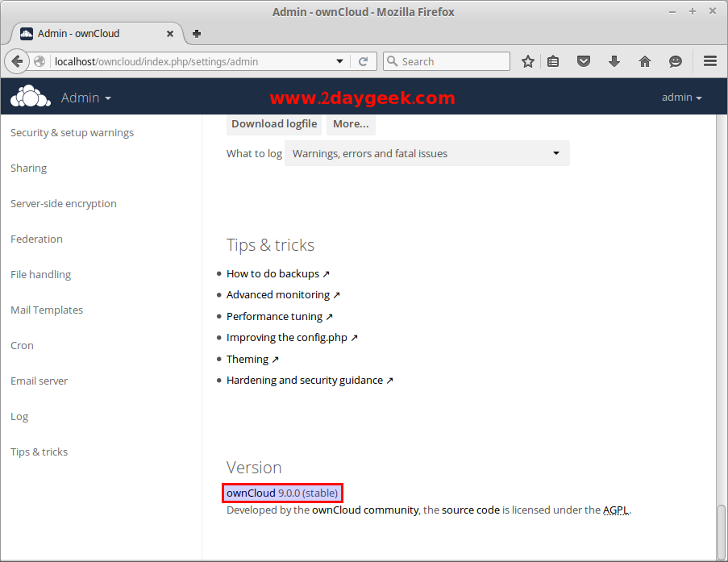Screen dimensions: 728x562
Task: Open the downloads arrow icon
Action: click(614, 61)
